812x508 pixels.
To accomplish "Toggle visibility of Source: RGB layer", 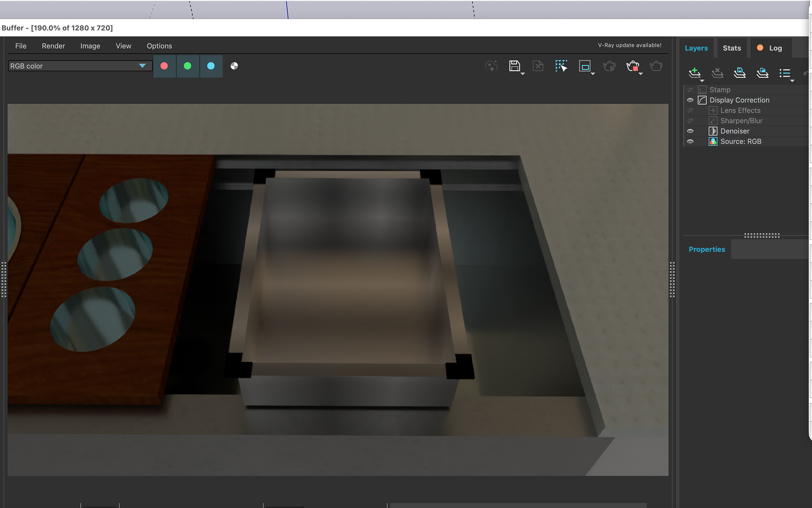I will (x=690, y=141).
